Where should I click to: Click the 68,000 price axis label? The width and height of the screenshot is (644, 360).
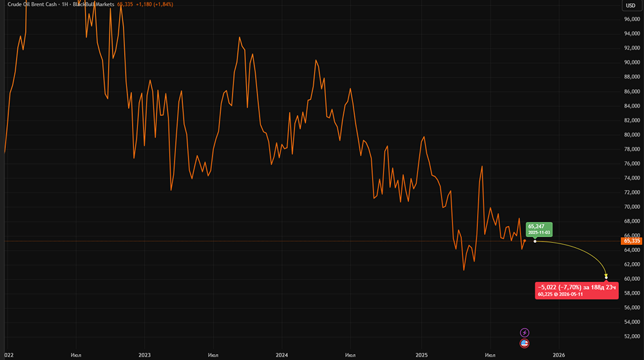coord(632,222)
